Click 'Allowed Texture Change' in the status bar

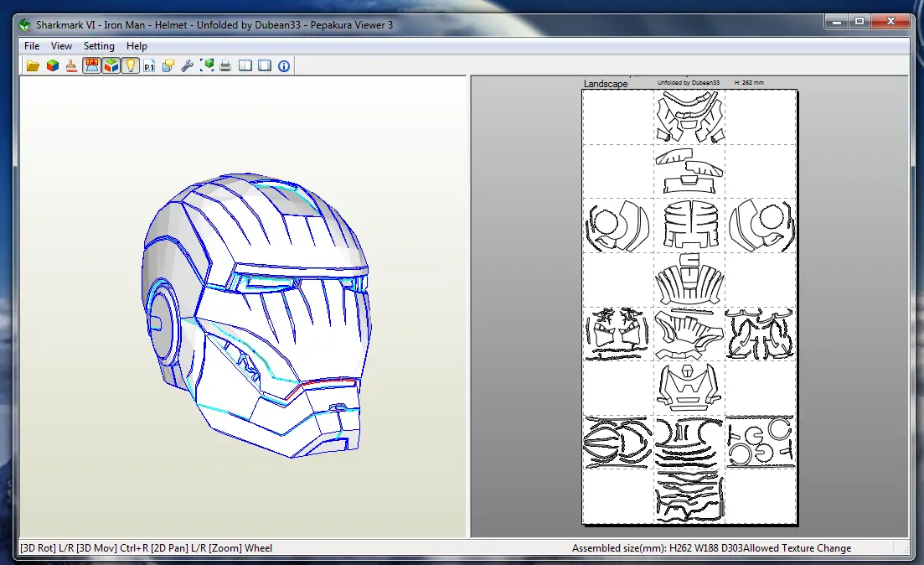click(798, 548)
